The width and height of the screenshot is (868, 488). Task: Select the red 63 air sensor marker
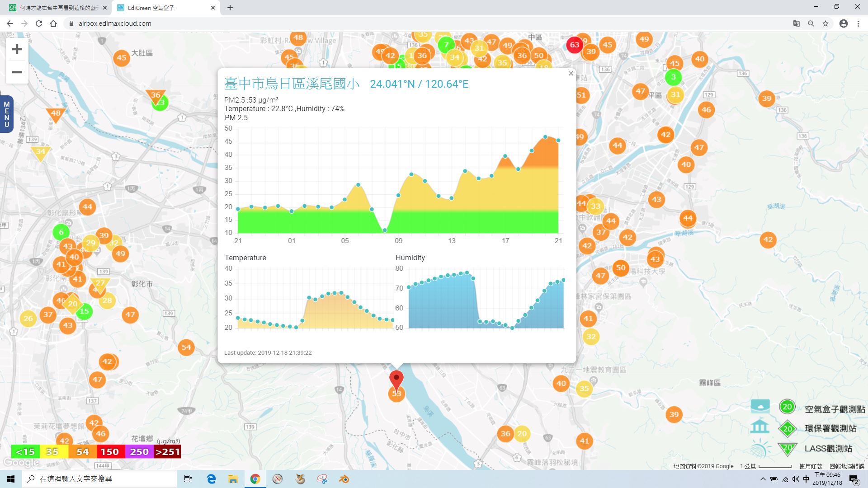point(575,45)
